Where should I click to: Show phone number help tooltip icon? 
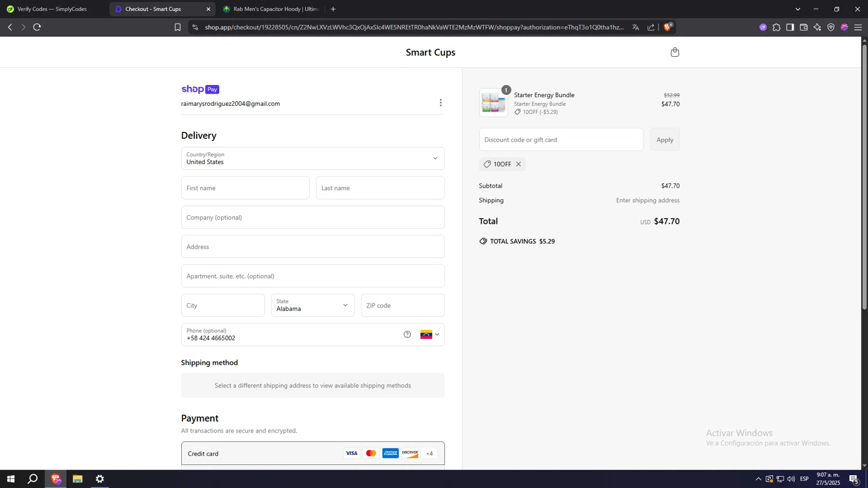click(x=407, y=334)
